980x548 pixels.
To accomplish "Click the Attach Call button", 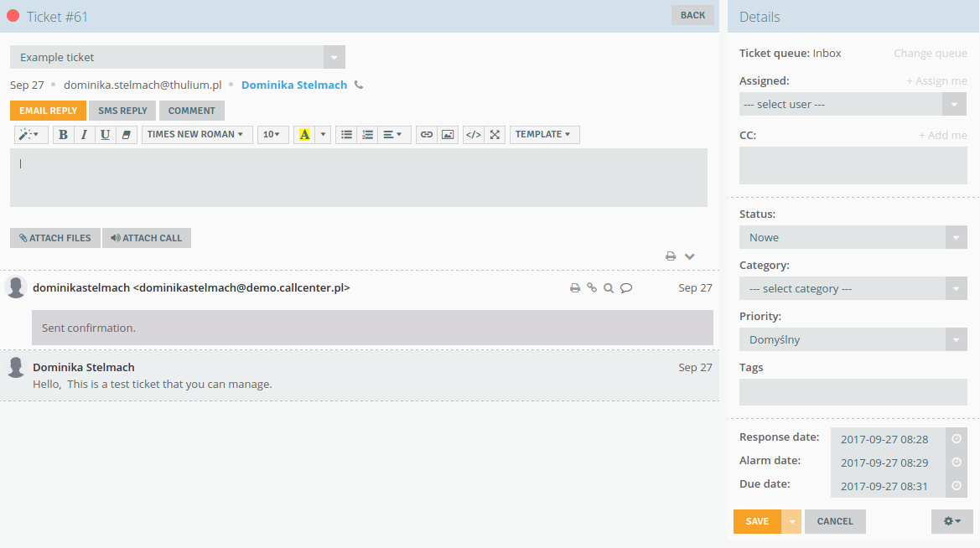I will (x=146, y=238).
